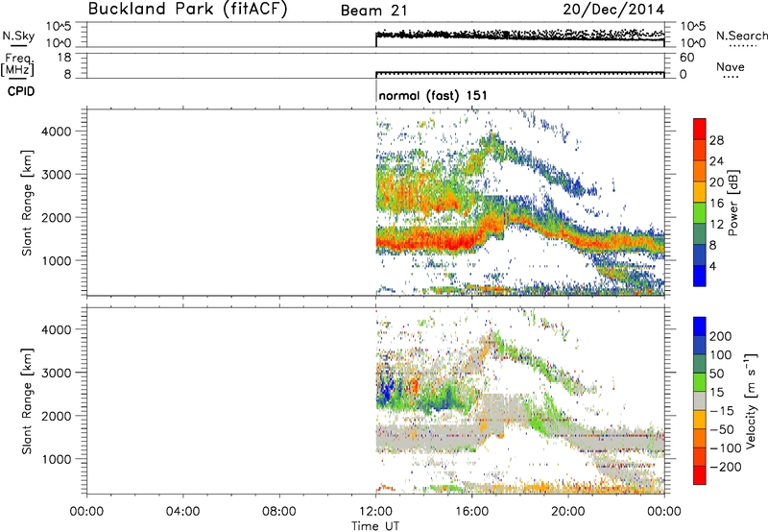Click the 'Buckland Park (fitACF)' plot title
Viewport: 768px width, 532px height.
point(187,9)
